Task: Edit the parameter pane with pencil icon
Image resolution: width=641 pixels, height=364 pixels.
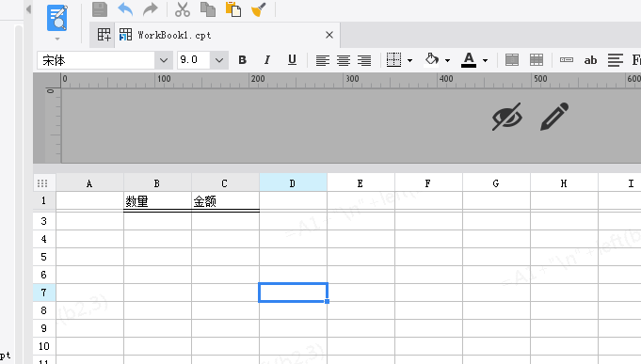Action: [x=554, y=117]
